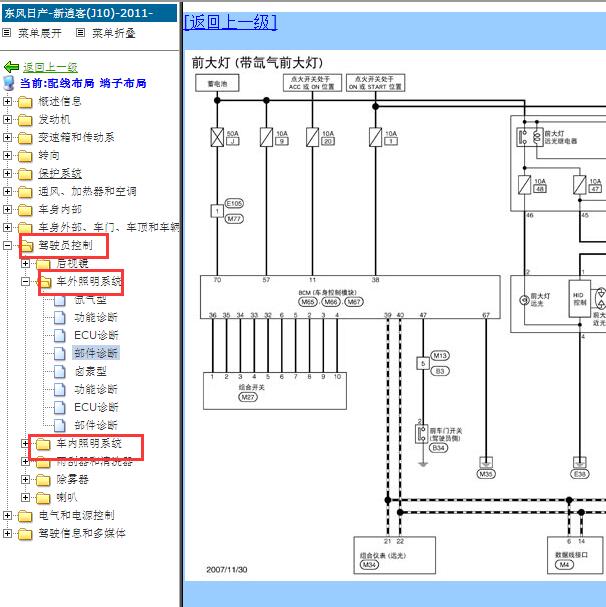Viewport: 606px width, 607px height.
Task: Open ECU诊断 under 卤素型
Action: (x=96, y=407)
